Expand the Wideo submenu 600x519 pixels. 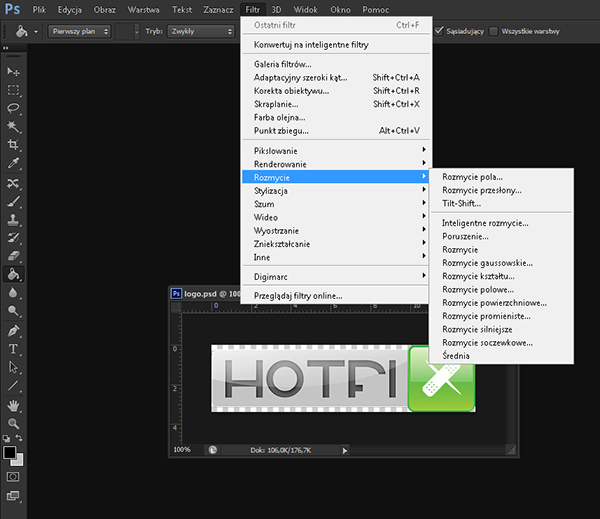(x=337, y=217)
